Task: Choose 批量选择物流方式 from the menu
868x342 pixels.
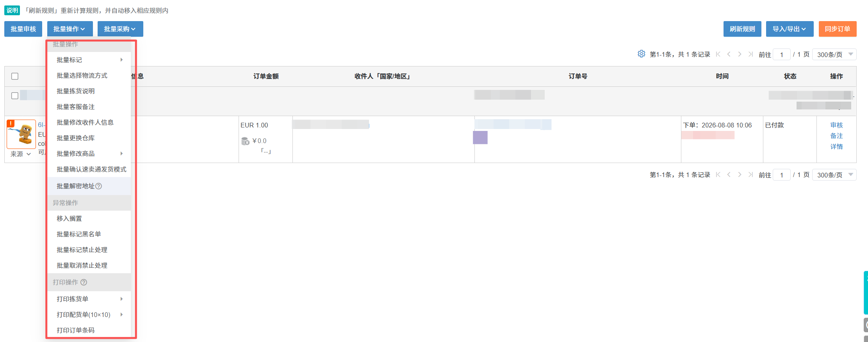Action: [x=89, y=75]
